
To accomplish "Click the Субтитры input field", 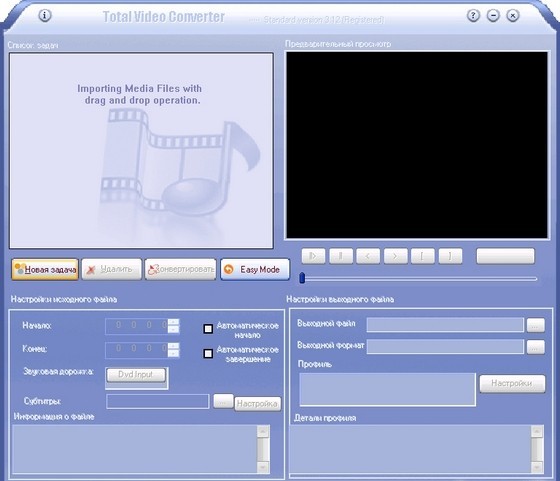I will pos(158,401).
